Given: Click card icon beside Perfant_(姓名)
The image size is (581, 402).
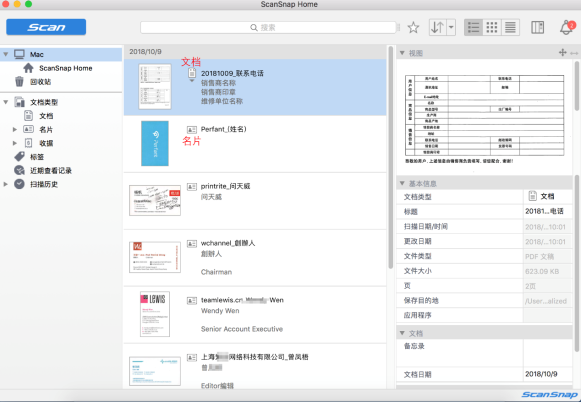Looking at the screenshot, I should pyautogui.click(x=192, y=130).
